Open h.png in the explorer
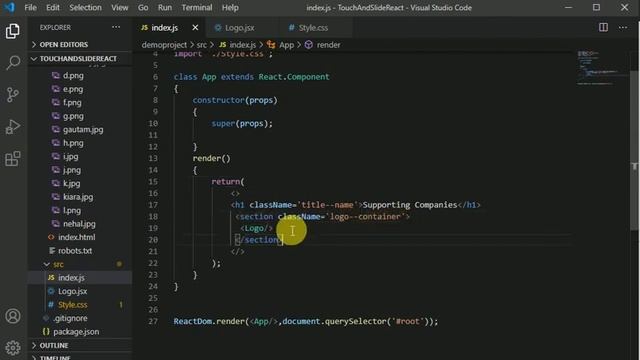Image resolution: width=640 pixels, height=360 pixels. (73, 143)
